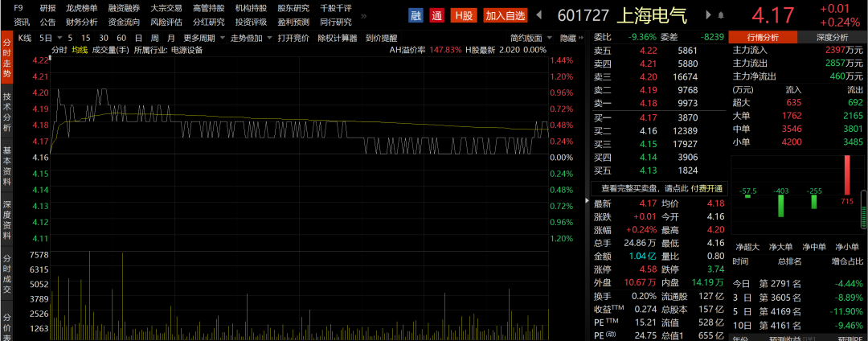Click 卖一 row price 4.18
Screen dimensions: 868x341
pyautogui.click(x=649, y=103)
